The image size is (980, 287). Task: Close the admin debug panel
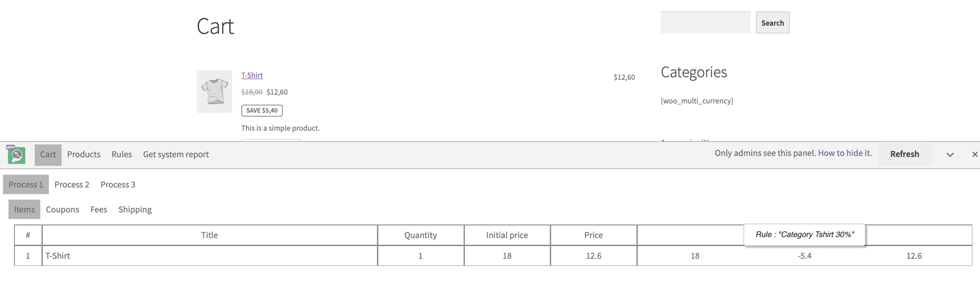click(x=975, y=154)
